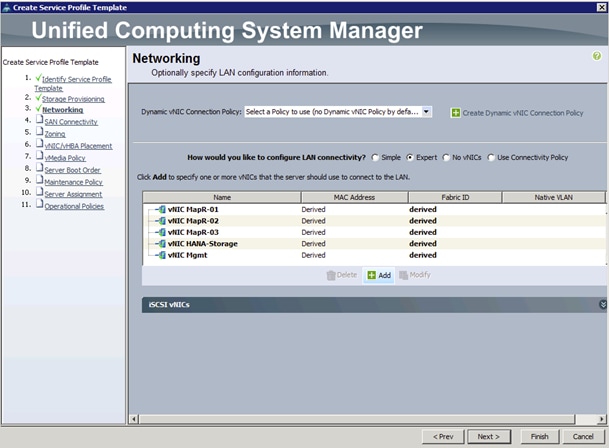Click the title bar application icon
Viewport: 609px width, 448px height.
[x=6, y=7]
